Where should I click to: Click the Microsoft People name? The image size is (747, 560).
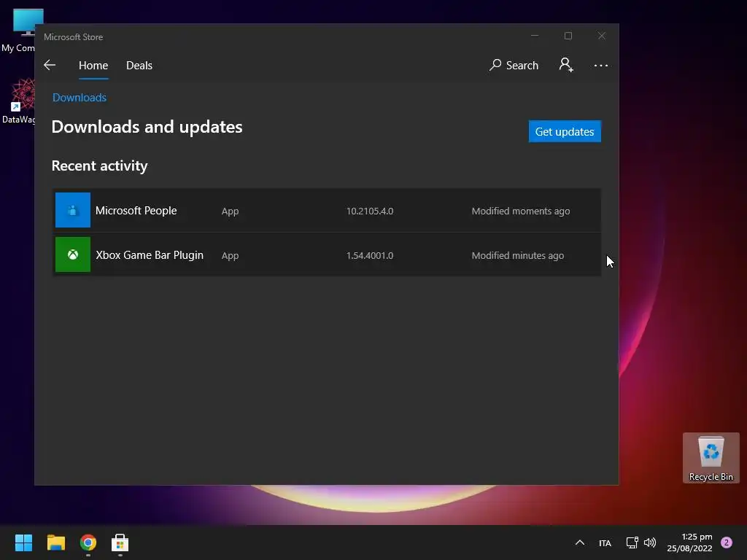[x=136, y=211]
